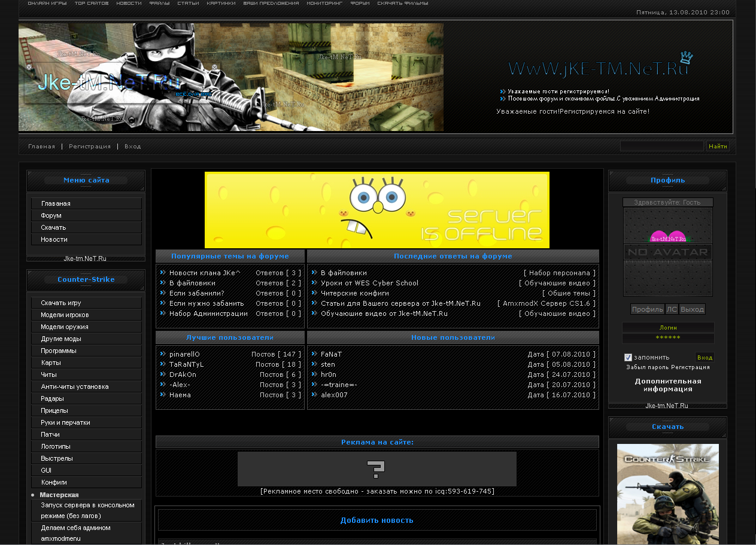This screenshot has height=545, width=756.
Task: Open 'Делаем себя админом amxmodmenu' link
Action: pos(86,533)
